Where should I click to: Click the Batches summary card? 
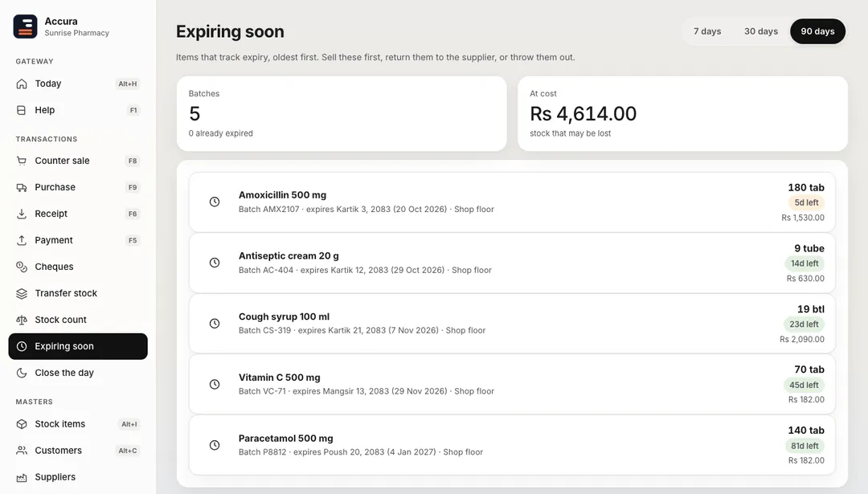pyautogui.click(x=342, y=113)
